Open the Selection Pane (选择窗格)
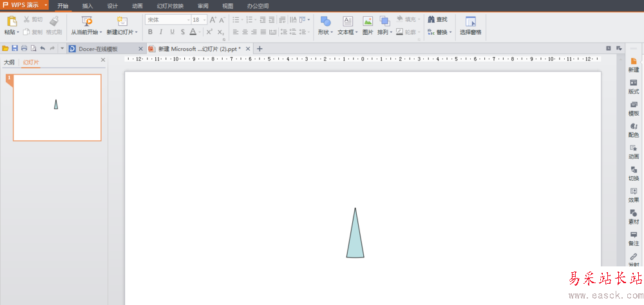644x305 pixels. [471, 26]
